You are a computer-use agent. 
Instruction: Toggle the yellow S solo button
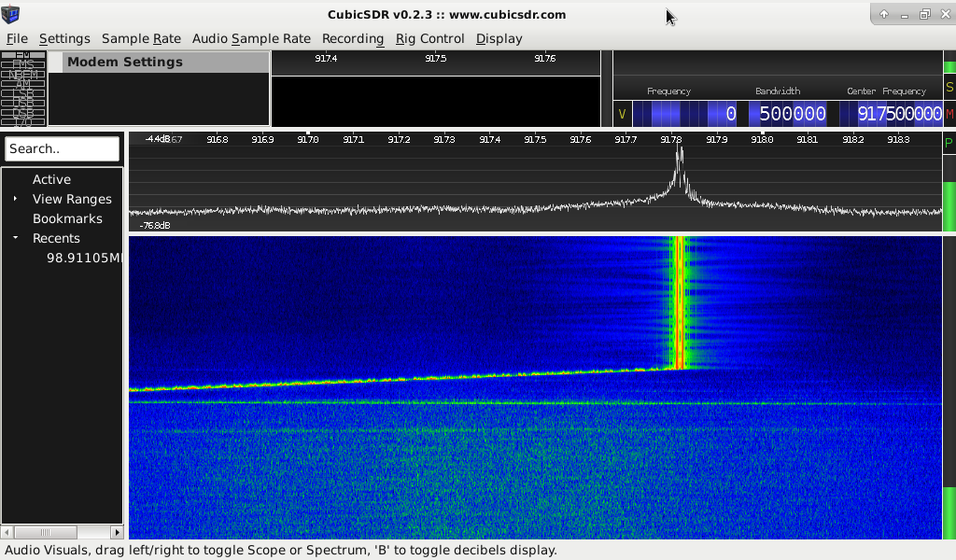tap(949, 87)
